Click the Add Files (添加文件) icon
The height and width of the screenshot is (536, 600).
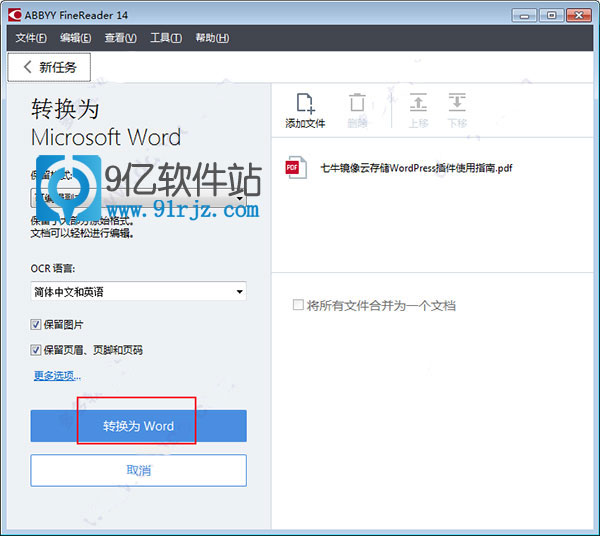(305, 103)
